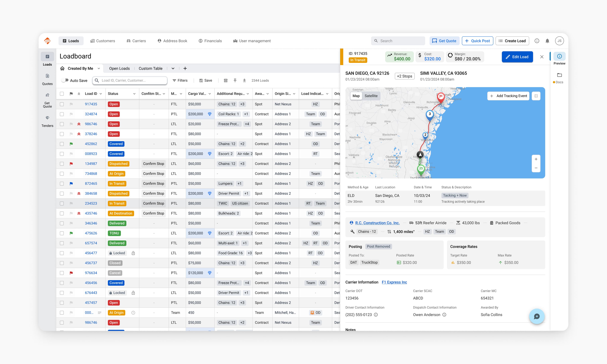This screenshot has height=364, width=607.
Task: Open the Cargo Val... column dropdown
Action: click(x=210, y=94)
